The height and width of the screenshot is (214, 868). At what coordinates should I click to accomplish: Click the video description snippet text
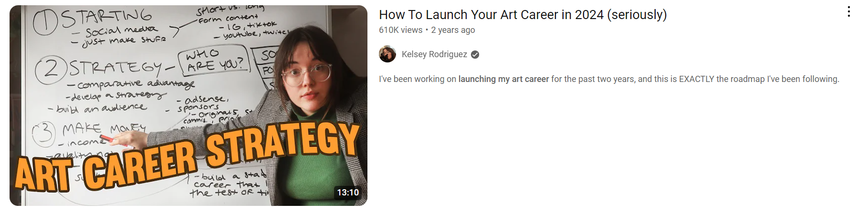(609, 79)
